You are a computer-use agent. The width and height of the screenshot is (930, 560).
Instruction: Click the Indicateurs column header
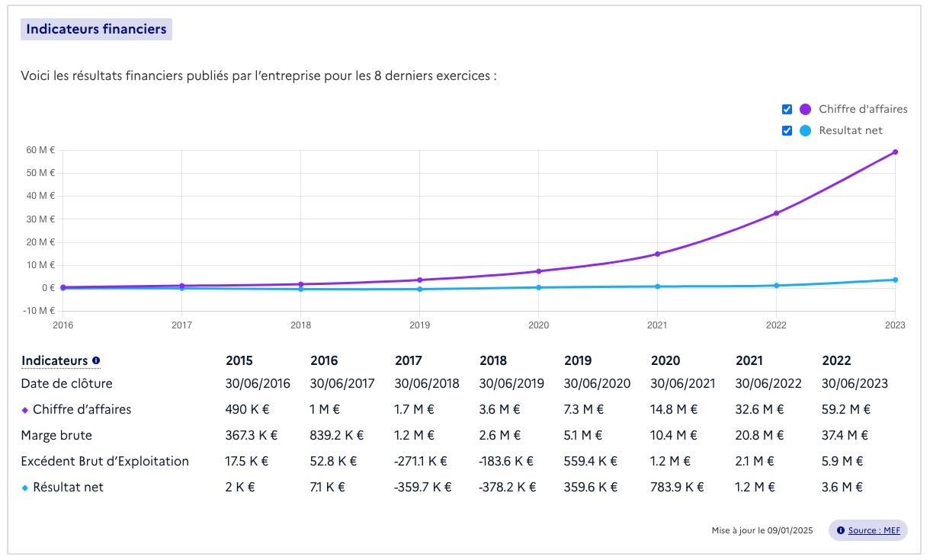[x=54, y=360]
